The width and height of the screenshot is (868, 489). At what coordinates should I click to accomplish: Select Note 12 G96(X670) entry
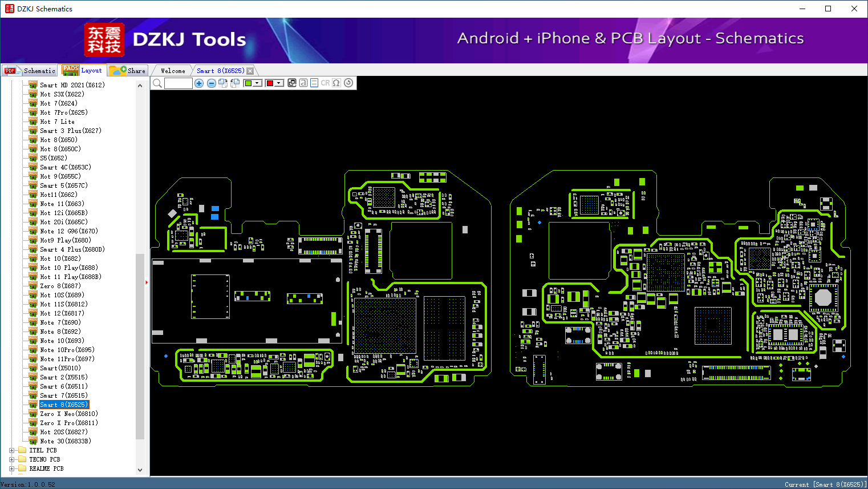pos(69,231)
